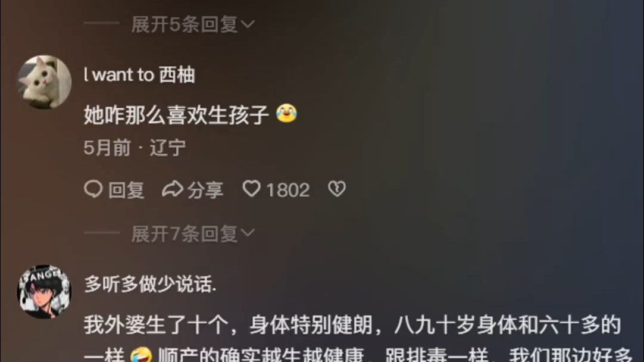Click the 分享 share text button
This screenshot has height=362, width=644.
coord(205,191)
